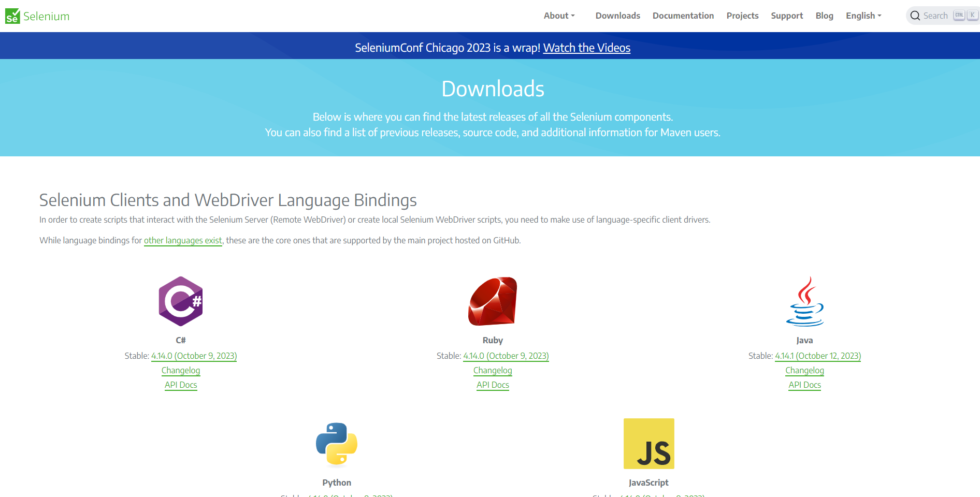Download C# stable 4.14.0 release

(194, 356)
